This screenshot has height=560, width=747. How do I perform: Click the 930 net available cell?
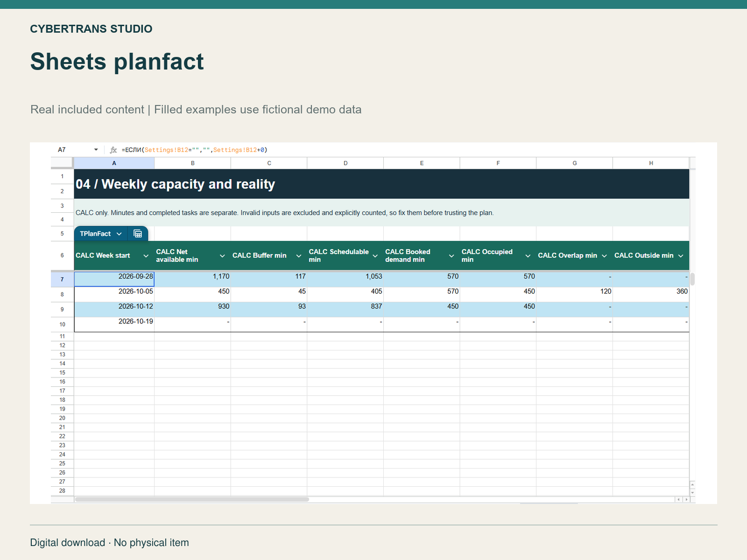coord(192,309)
